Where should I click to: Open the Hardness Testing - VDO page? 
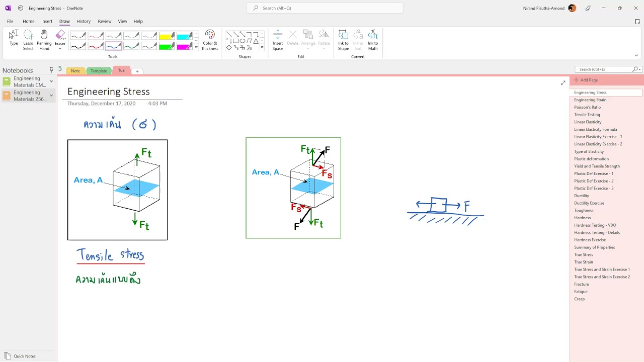(x=595, y=225)
